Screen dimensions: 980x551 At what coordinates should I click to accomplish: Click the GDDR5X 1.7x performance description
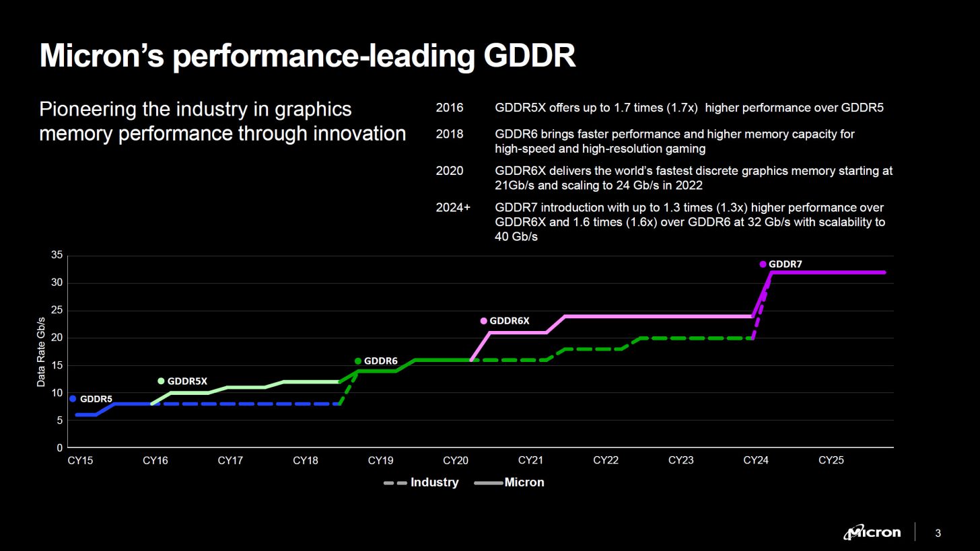689,108
